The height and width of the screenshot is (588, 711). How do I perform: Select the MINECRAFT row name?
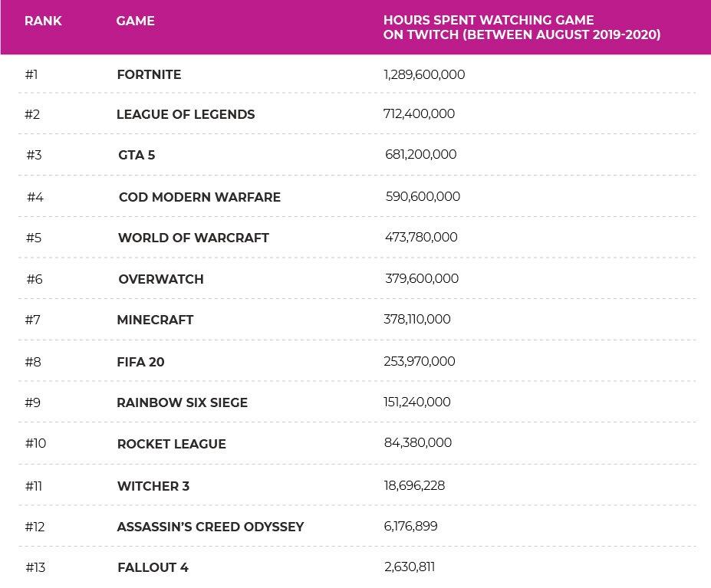[155, 320]
